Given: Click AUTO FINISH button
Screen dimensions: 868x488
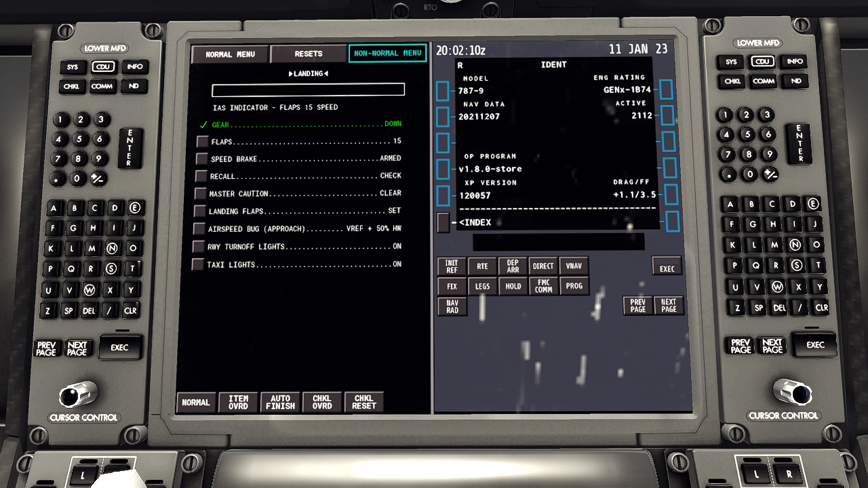Looking at the screenshot, I should (x=280, y=402).
